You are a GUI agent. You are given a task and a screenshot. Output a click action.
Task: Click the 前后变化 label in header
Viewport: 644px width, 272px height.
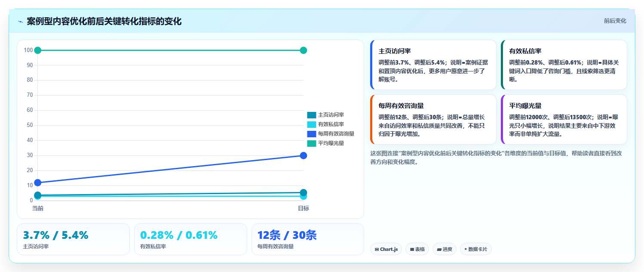(x=615, y=21)
